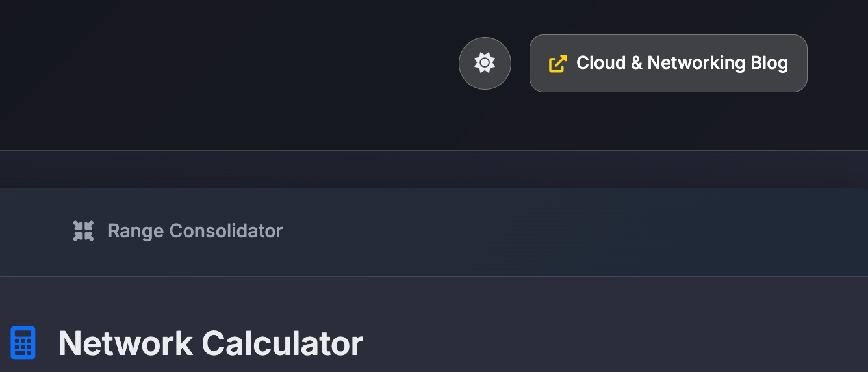Click the Network Calculator heading

click(x=210, y=343)
